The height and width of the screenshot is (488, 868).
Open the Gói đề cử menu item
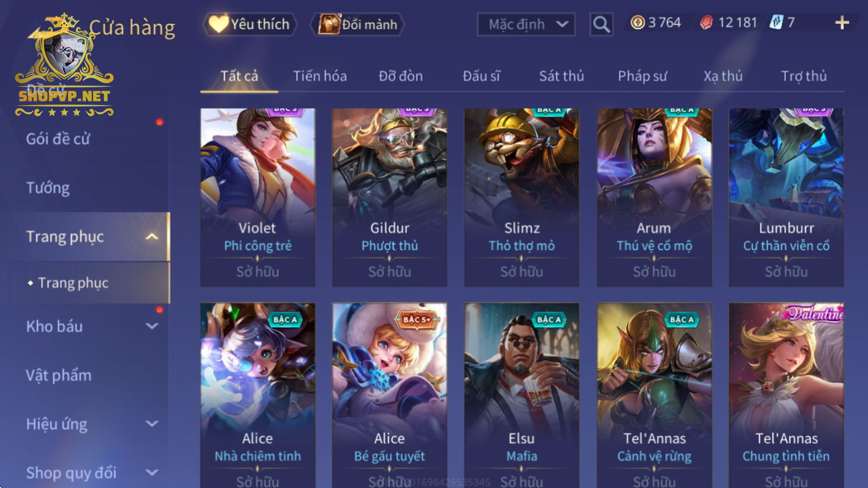[57, 139]
